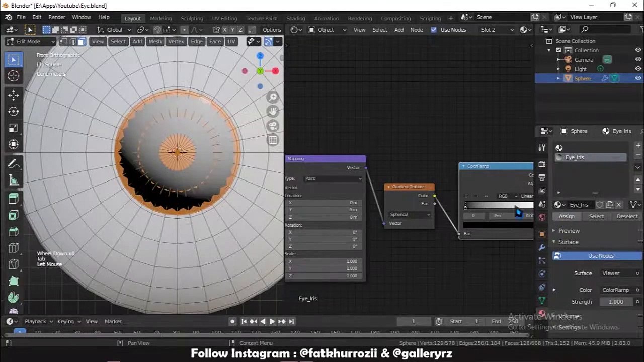Select the Loop Cut tool
This screenshot has width=644, height=362.
click(x=14, y=248)
